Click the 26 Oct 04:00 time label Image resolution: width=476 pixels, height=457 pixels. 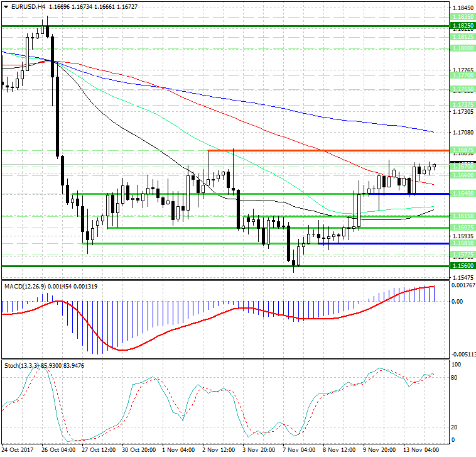58,449
